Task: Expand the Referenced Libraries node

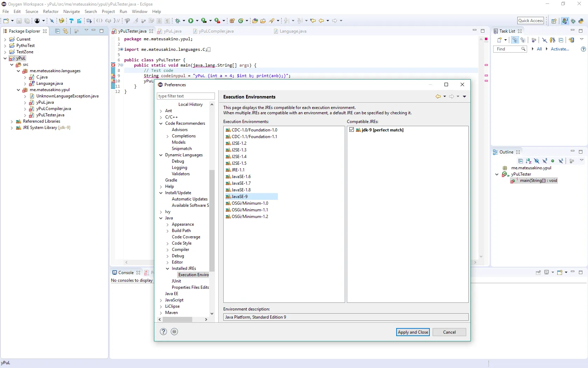Action: [x=12, y=121]
